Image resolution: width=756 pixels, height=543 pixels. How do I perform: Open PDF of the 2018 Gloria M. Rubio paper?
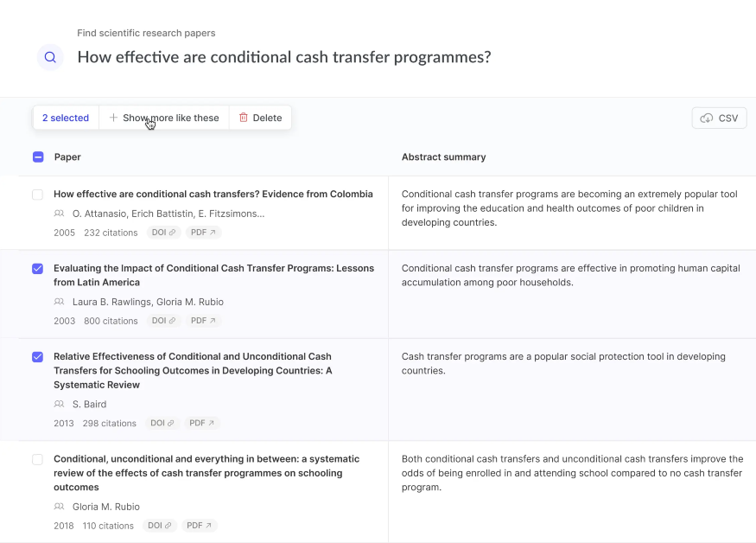pyautogui.click(x=199, y=526)
